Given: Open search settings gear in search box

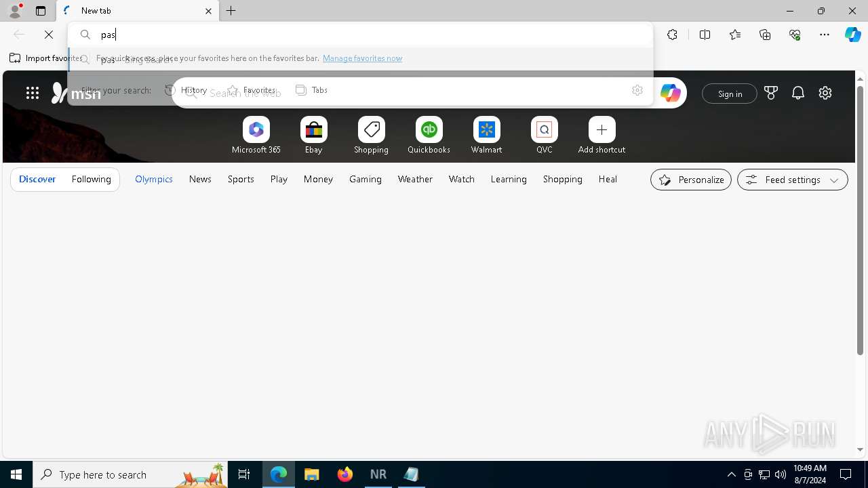Looking at the screenshot, I should tap(637, 90).
